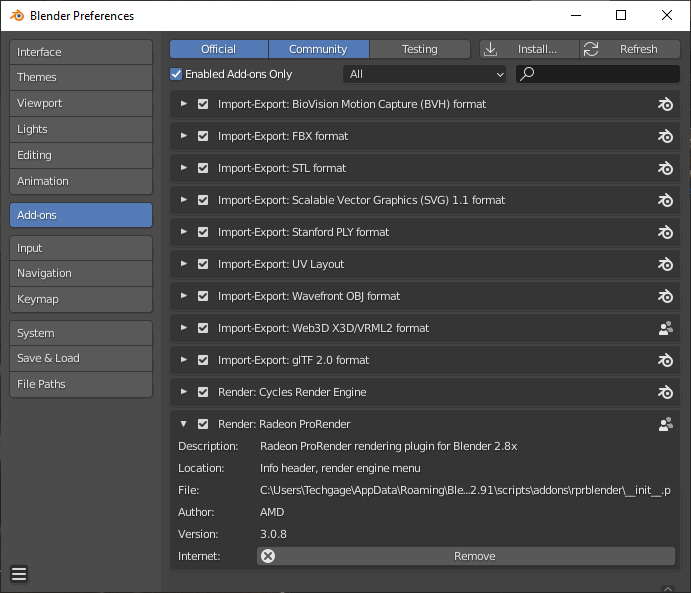
Task: Open the Save & Load section
Action: coord(81,358)
